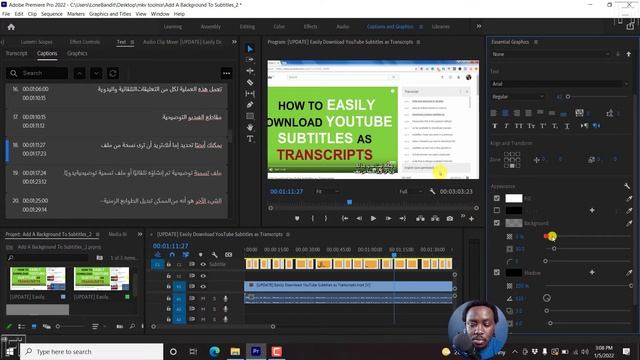Switch to the Editing workspace tab
640x360 pixels.
[247, 27]
